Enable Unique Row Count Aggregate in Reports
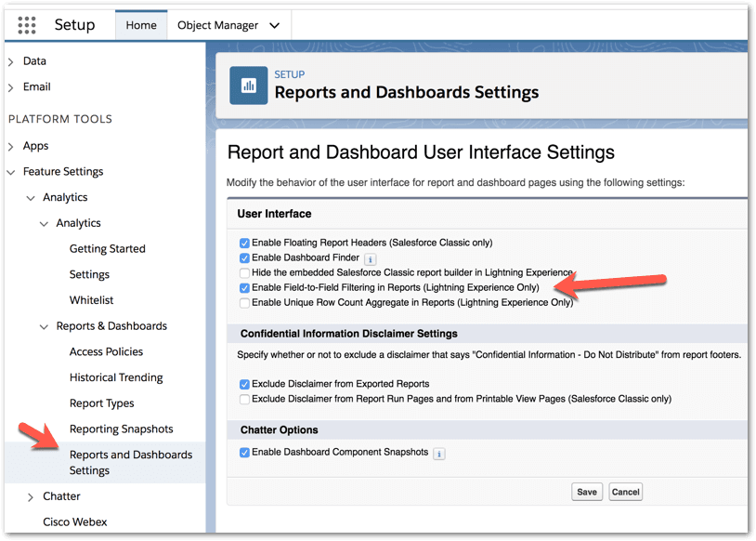756x541 pixels. pos(244,303)
